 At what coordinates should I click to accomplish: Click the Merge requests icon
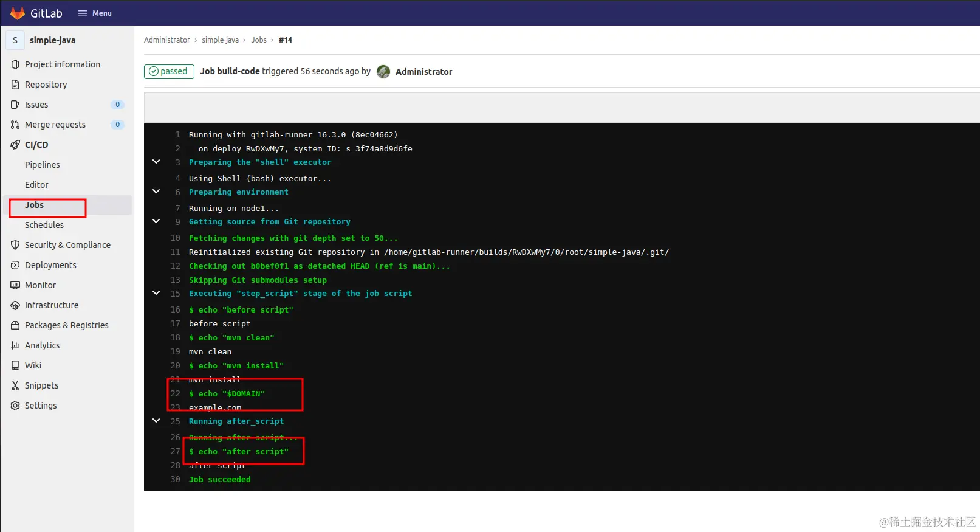point(15,125)
